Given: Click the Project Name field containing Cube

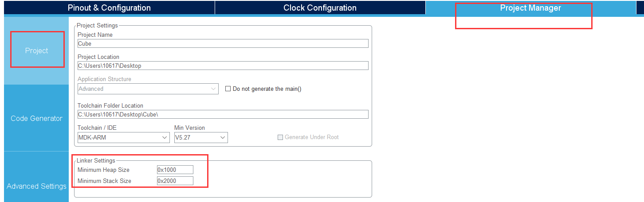Looking at the screenshot, I should point(223,43).
